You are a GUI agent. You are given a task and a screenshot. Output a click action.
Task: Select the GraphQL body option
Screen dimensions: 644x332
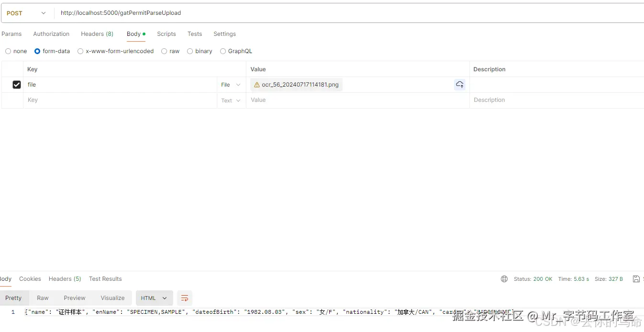pos(236,51)
